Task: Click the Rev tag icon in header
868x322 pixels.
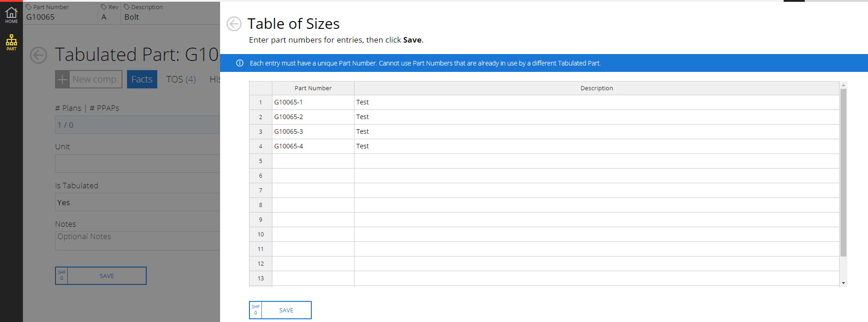Action: (104, 7)
